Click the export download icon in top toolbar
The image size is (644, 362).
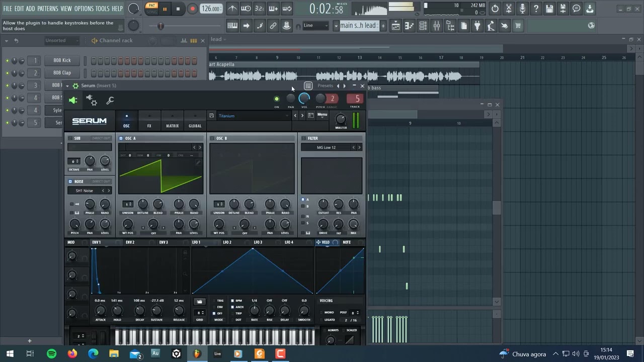[590, 9]
